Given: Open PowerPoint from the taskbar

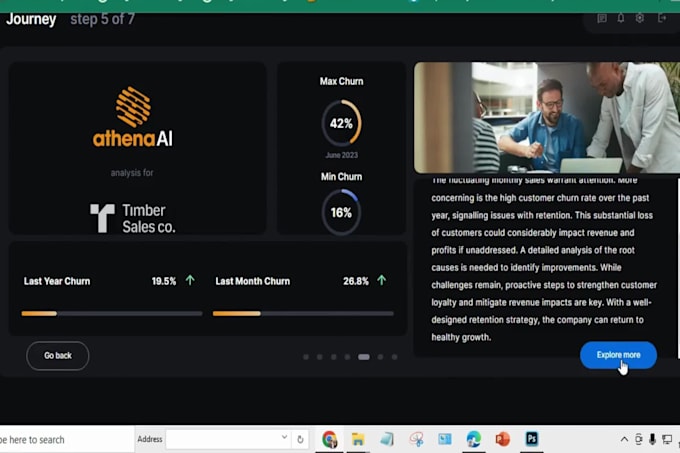Looking at the screenshot, I should click(x=503, y=439).
